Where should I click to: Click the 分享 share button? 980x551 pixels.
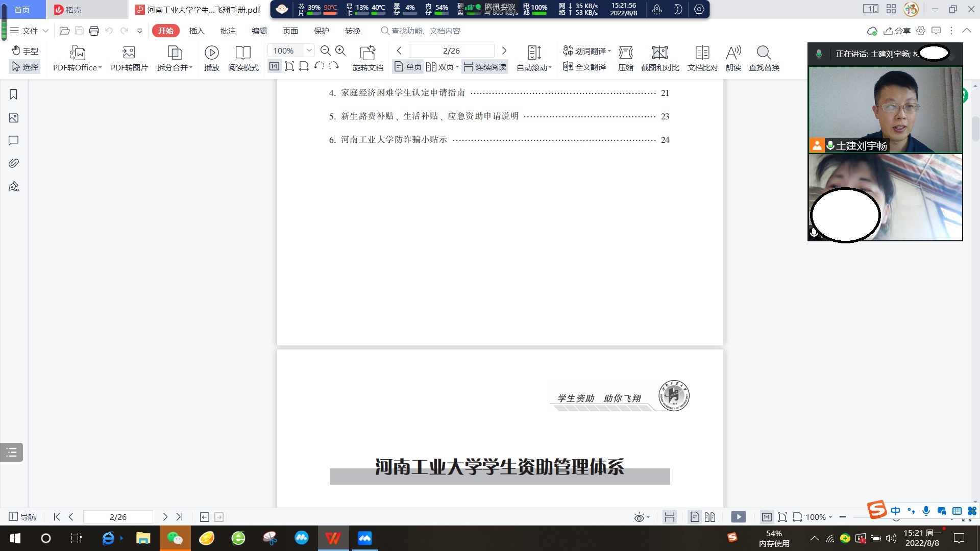pyautogui.click(x=897, y=31)
